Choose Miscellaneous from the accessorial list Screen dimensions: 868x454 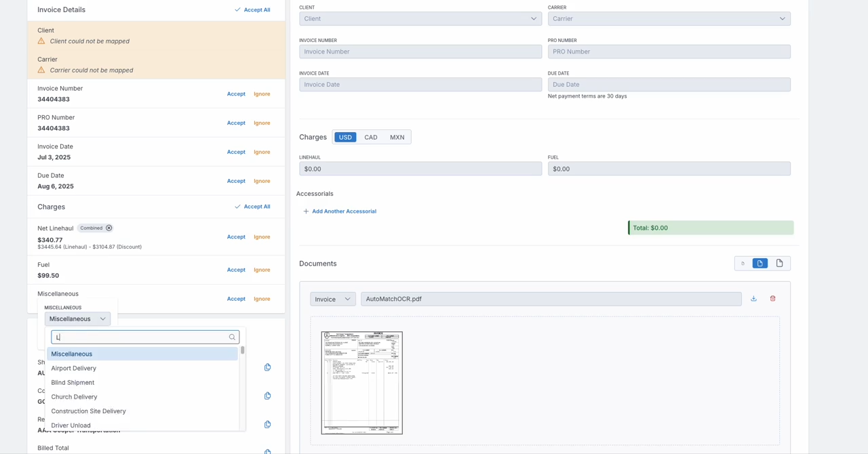click(x=142, y=354)
